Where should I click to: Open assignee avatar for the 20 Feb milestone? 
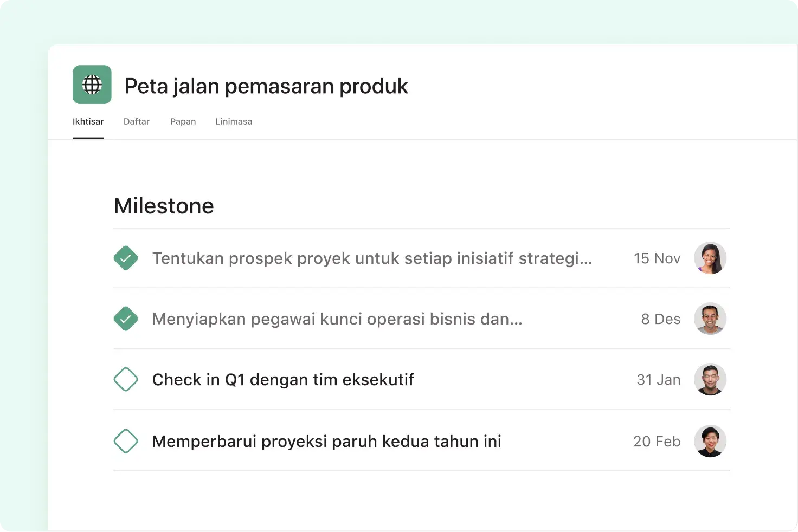710,441
